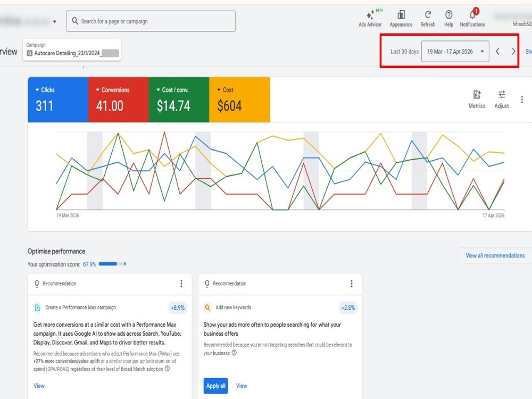Open the Cost metric dropdown
Viewport: 532px width, 399px height.
click(225, 90)
